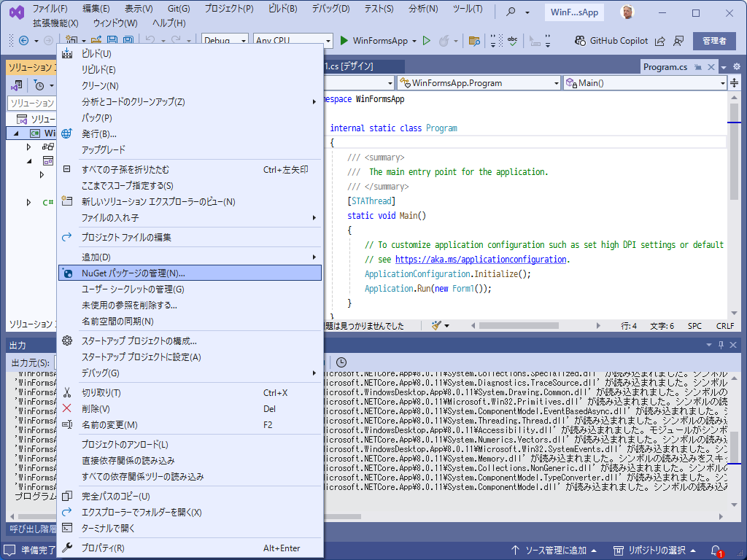This screenshot has width=747, height=560.
Task: Click the wrench icon beside プロパティ(R)
Action: click(x=67, y=548)
